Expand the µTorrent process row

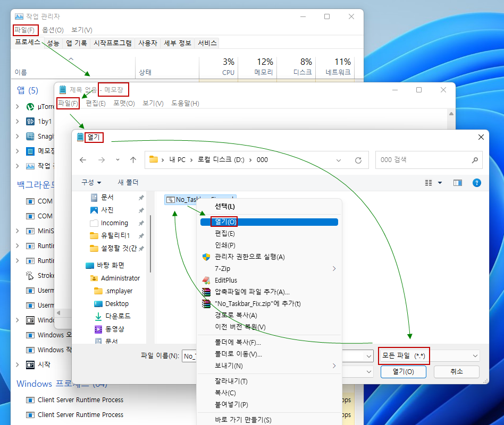click(18, 106)
